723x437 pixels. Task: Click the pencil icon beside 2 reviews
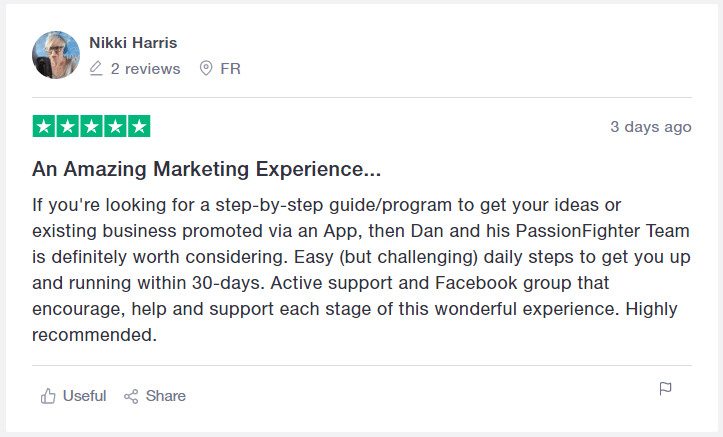pos(96,69)
